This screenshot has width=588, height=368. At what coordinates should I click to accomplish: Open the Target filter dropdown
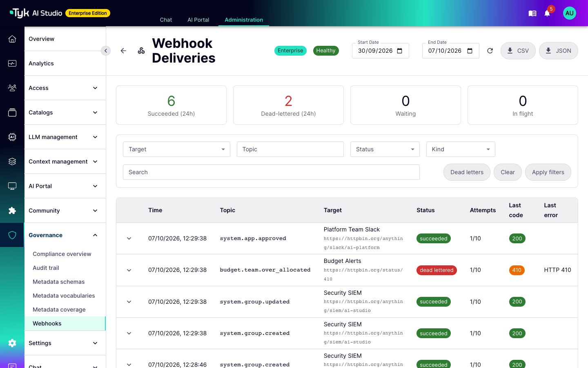(x=176, y=149)
